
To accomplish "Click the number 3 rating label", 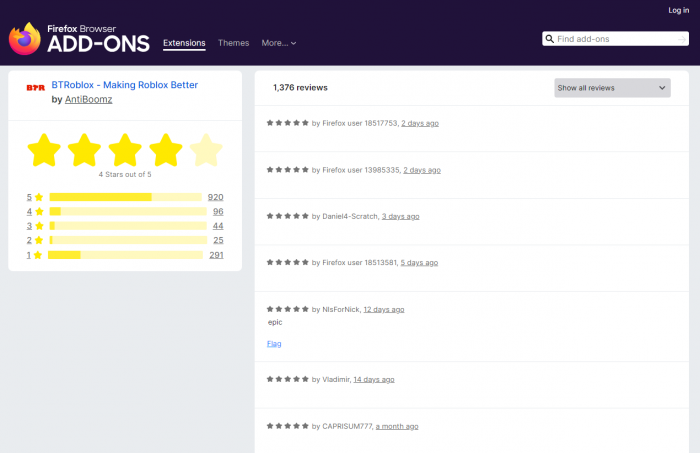I will tap(29, 226).
